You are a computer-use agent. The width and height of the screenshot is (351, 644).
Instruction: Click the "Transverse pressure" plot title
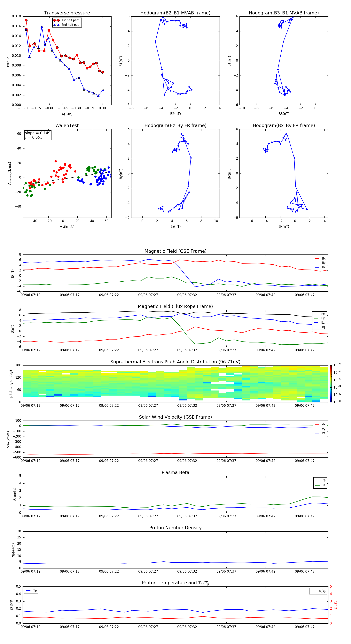tap(67, 13)
